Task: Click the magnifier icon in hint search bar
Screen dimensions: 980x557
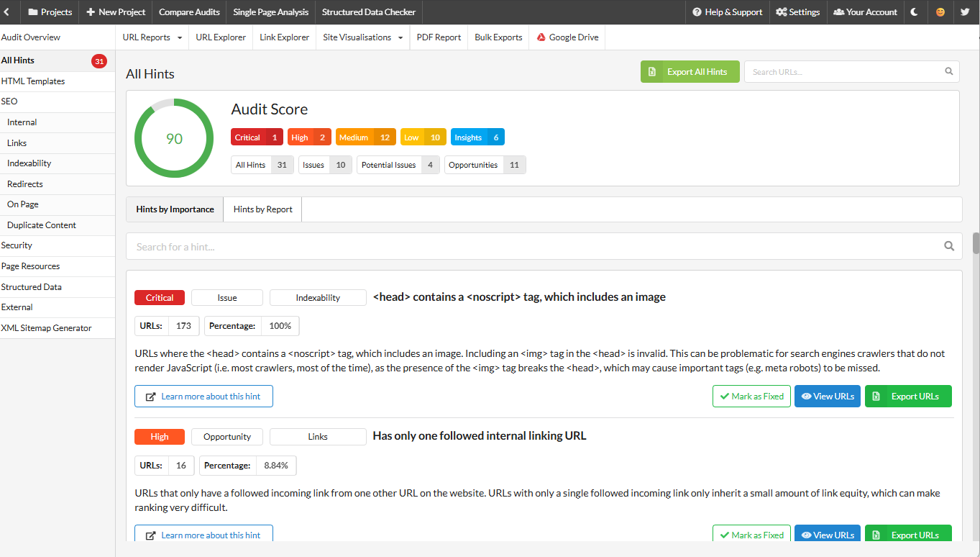Action: point(949,246)
